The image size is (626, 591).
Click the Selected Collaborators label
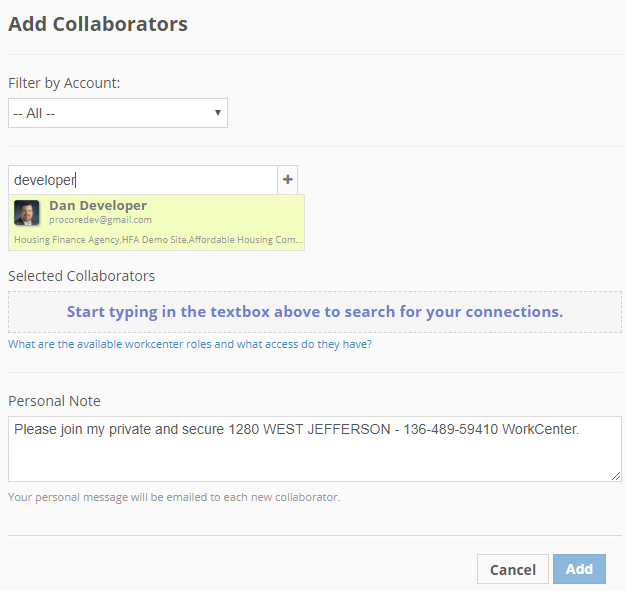(81, 276)
